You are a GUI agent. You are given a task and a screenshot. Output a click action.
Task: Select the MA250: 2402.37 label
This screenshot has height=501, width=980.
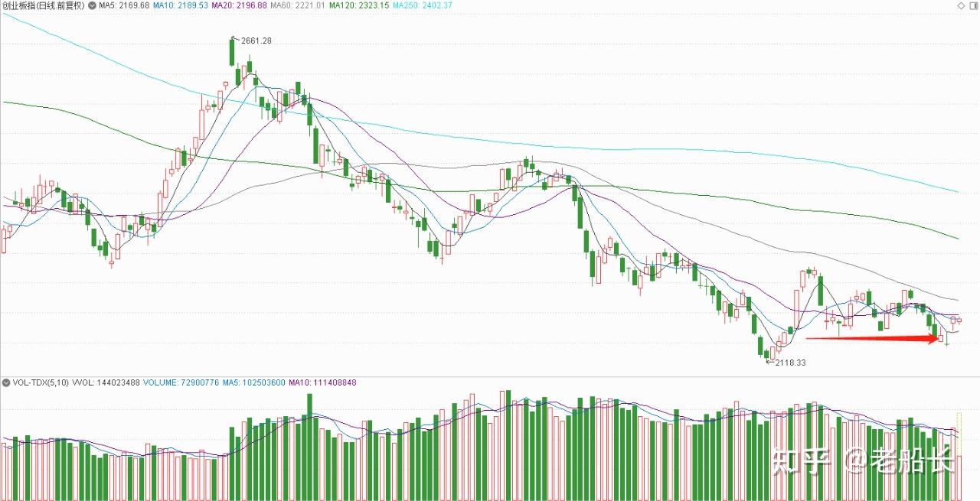point(423,5)
